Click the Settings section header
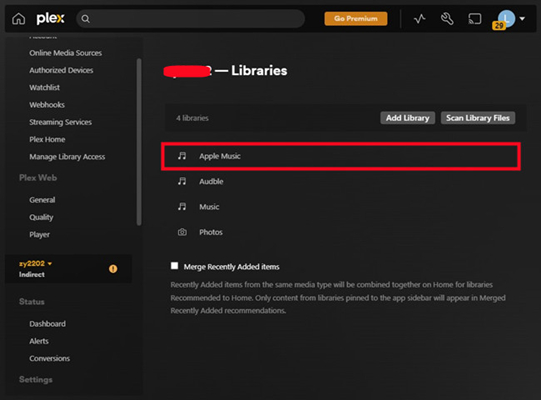 tap(36, 380)
